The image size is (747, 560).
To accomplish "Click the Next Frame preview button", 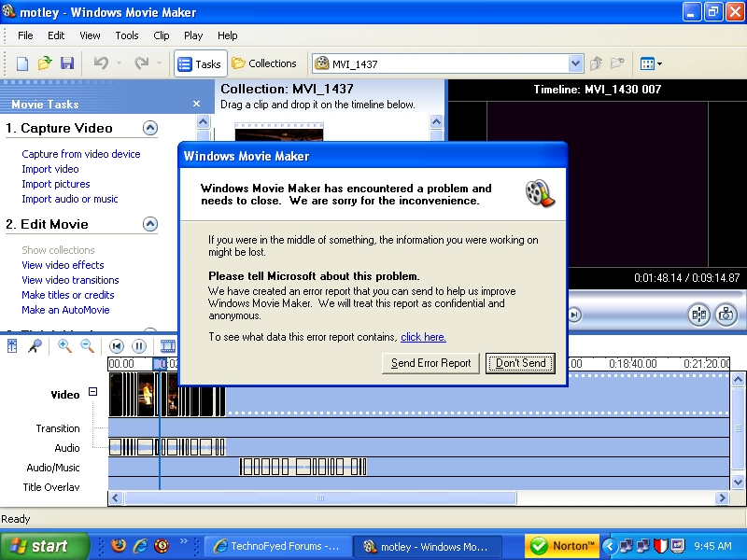I will (574, 315).
